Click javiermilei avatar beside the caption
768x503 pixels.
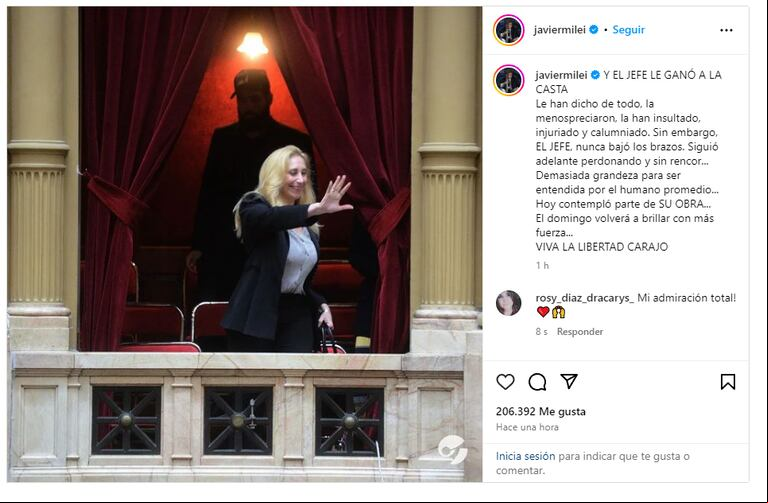(508, 80)
